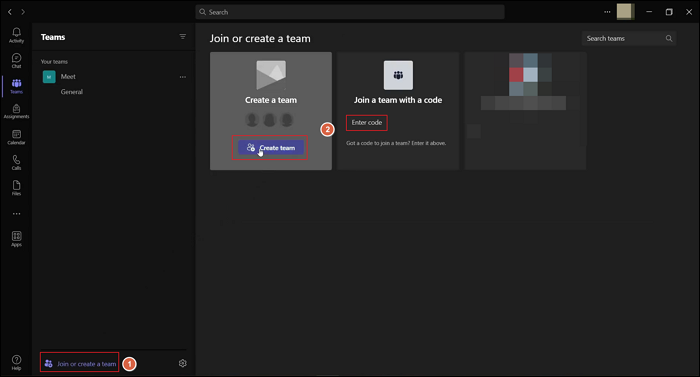Click the 'Join or create a team' heading
The height and width of the screenshot is (377, 700).
coord(260,38)
